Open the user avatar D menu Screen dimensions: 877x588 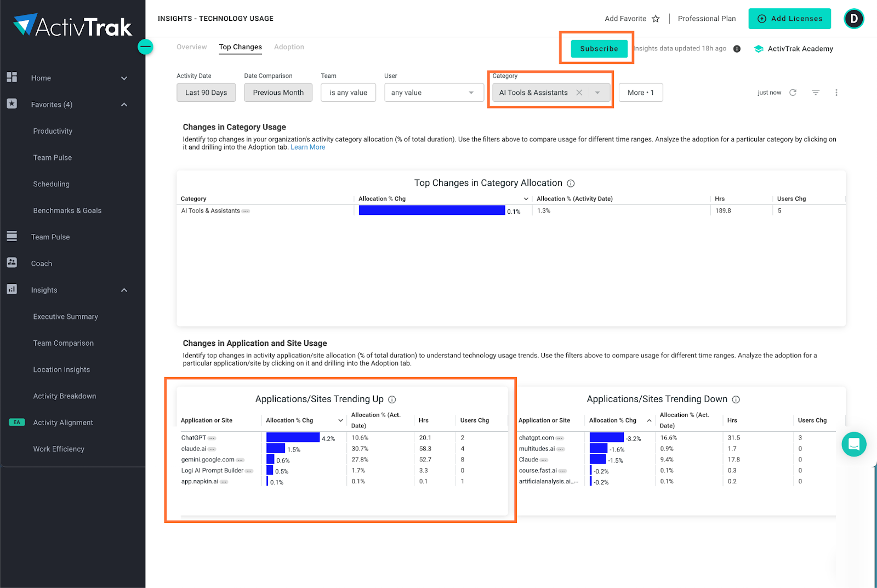[x=853, y=19]
